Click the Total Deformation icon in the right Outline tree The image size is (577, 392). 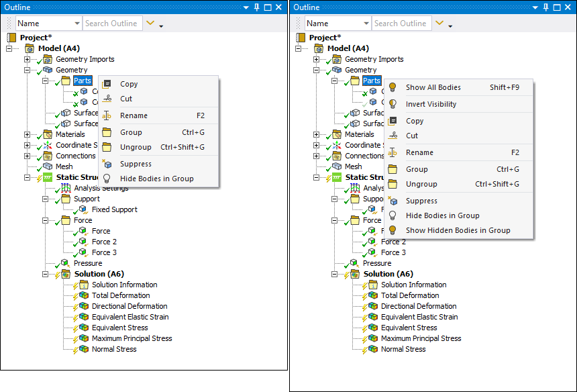(374, 295)
